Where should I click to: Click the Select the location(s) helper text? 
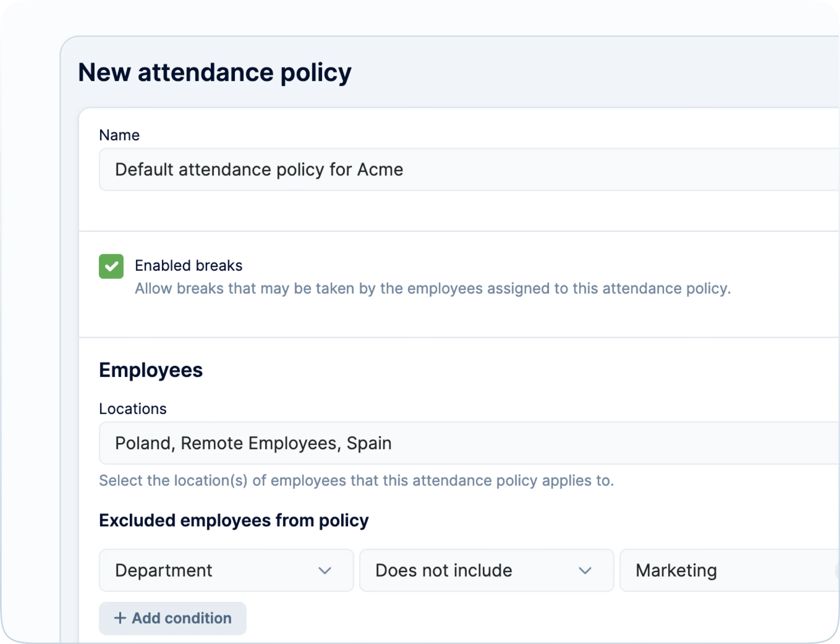pyautogui.click(x=356, y=481)
